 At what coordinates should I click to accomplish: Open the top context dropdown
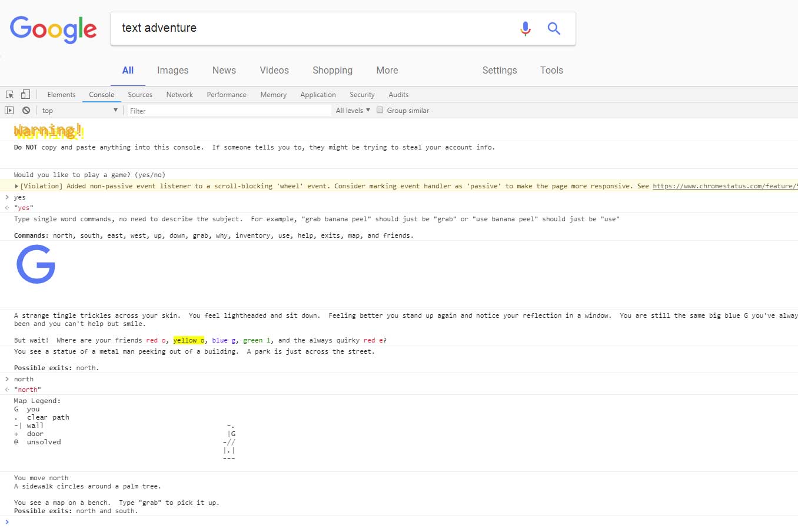(x=80, y=111)
